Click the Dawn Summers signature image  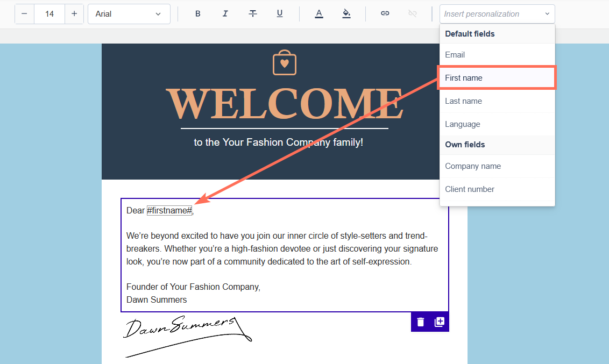(x=188, y=336)
